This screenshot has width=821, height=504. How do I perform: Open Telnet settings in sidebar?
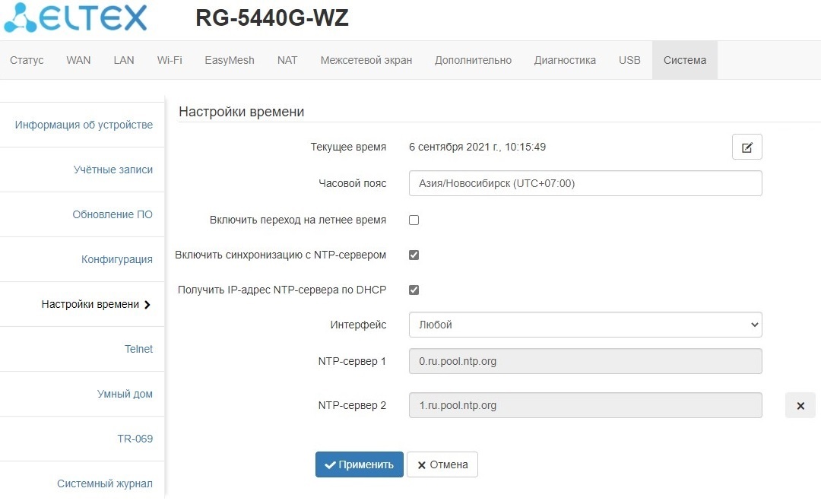(138, 349)
